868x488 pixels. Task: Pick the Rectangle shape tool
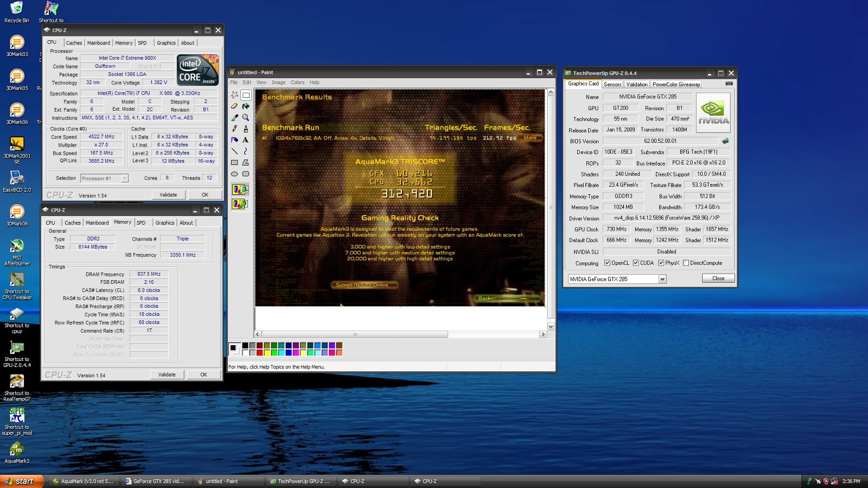click(x=234, y=163)
